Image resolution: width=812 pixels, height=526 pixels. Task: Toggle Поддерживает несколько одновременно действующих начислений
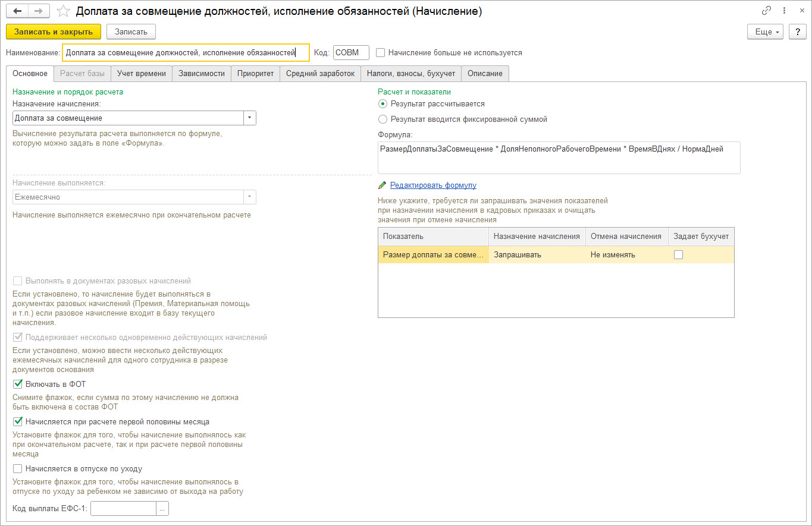[x=17, y=337]
